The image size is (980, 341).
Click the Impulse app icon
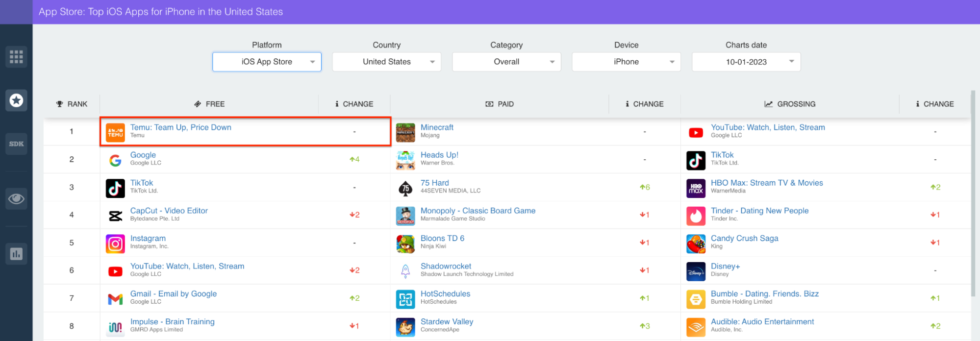click(x=115, y=327)
